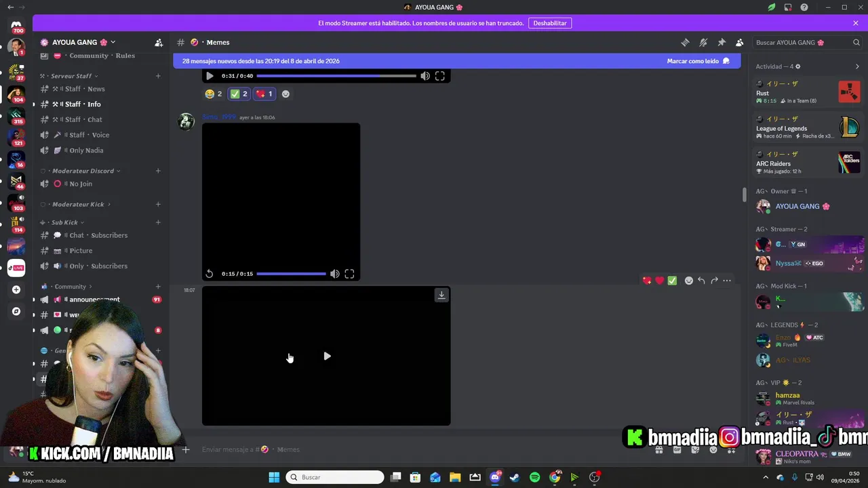Open the Rust activity card
Image resolution: width=868 pixels, height=488 pixels.
(x=808, y=92)
